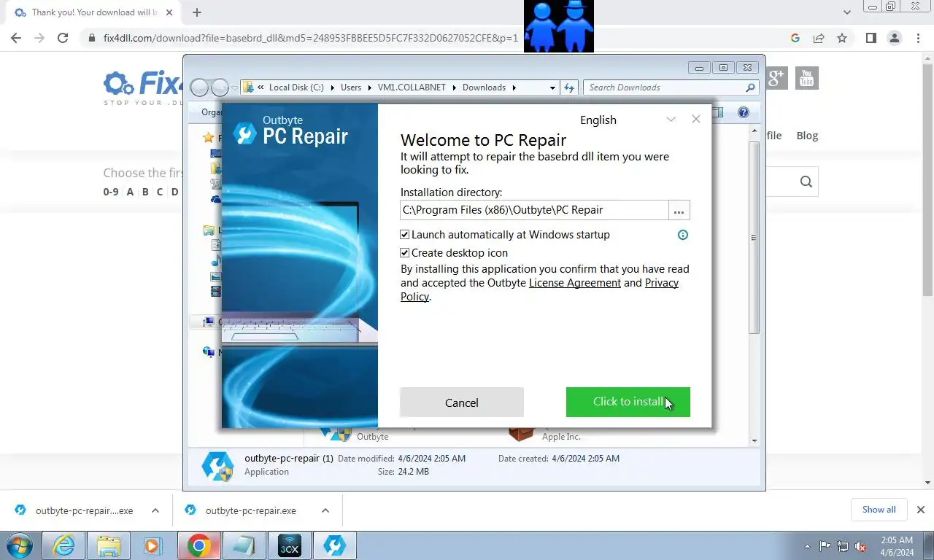Click the YouTube icon on website
Image resolution: width=934 pixels, height=560 pixels.
tap(806, 77)
